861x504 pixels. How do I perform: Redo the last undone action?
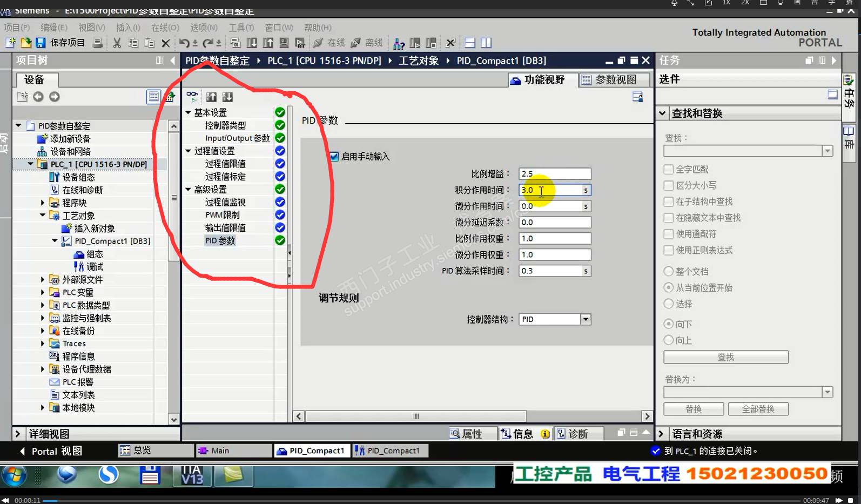point(208,43)
